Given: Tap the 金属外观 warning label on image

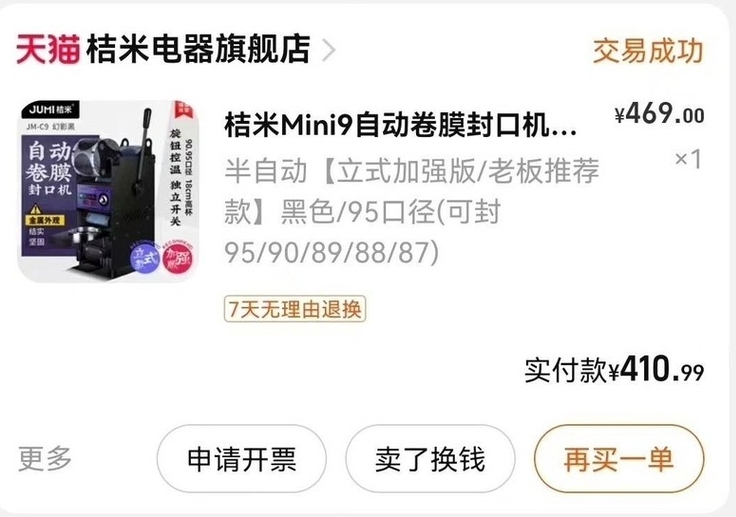Looking at the screenshot, I should [45, 220].
